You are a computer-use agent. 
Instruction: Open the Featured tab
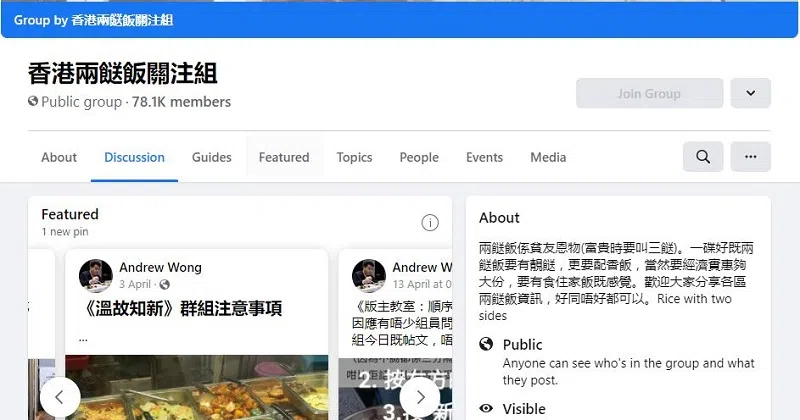[284, 157]
